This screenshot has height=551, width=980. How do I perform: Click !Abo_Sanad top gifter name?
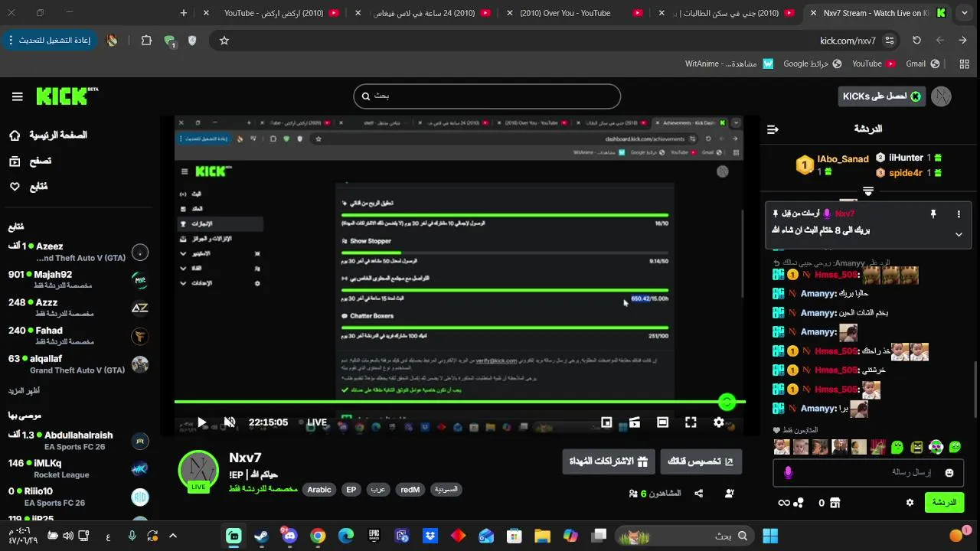(843, 159)
